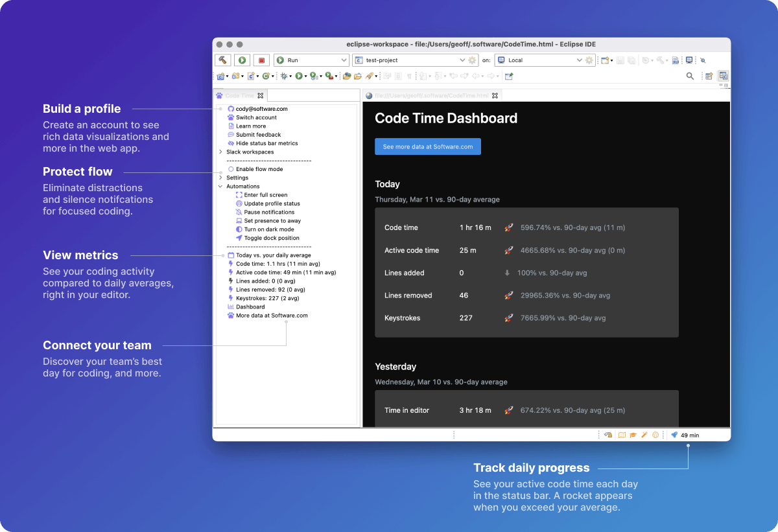Click the Build hammer icon in toolbar
This screenshot has height=532, width=778.
[223, 60]
